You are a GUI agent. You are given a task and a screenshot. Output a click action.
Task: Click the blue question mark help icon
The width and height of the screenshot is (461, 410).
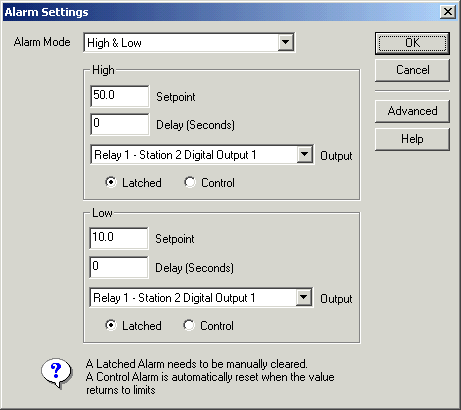[x=57, y=373]
